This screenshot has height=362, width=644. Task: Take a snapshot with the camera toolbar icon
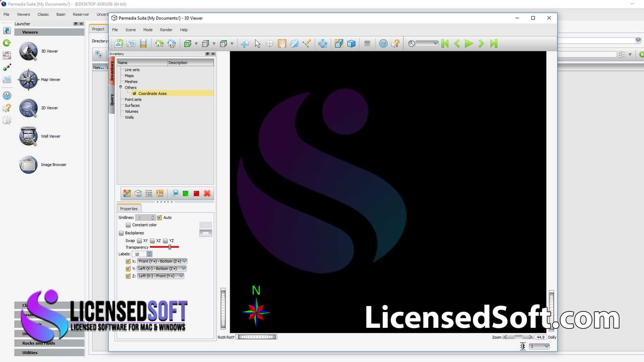131,43
